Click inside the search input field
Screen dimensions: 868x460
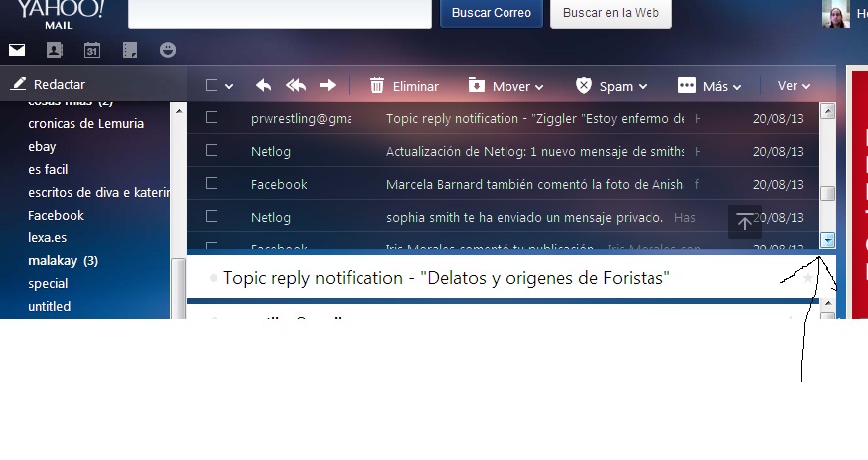280,13
